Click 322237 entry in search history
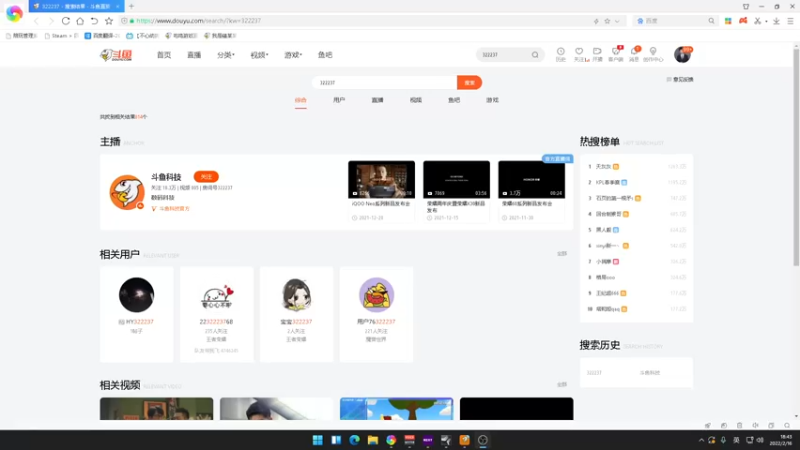Viewport: 800px width, 450px height. tap(594, 373)
